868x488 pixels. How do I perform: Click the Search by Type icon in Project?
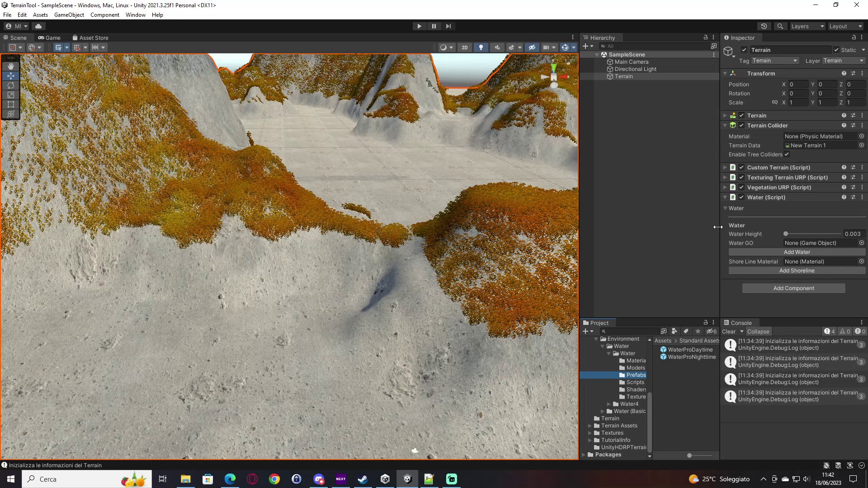coord(675,331)
